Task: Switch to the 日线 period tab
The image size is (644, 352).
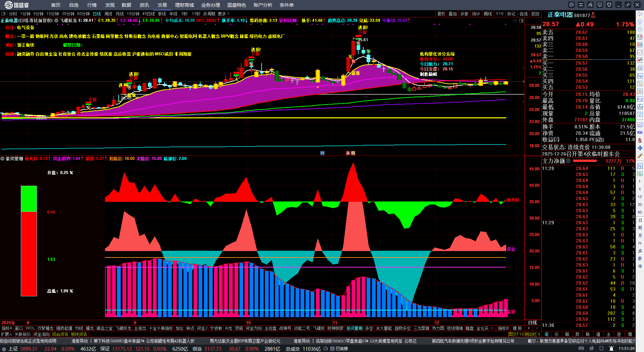Action: 97,14
